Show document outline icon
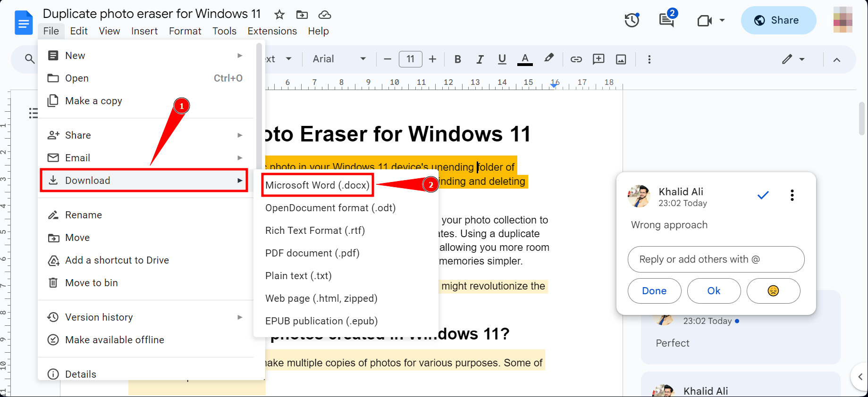The width and height of the screenshot is (868, 397). (33, 113)
